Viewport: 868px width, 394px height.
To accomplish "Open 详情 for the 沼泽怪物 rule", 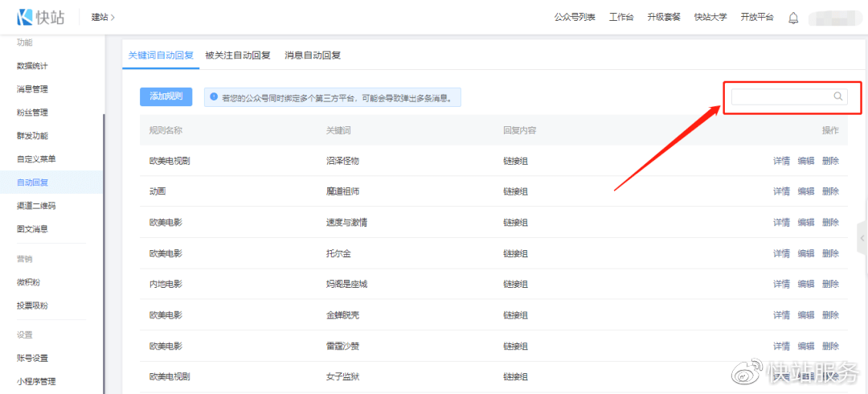I will point(781,161).
